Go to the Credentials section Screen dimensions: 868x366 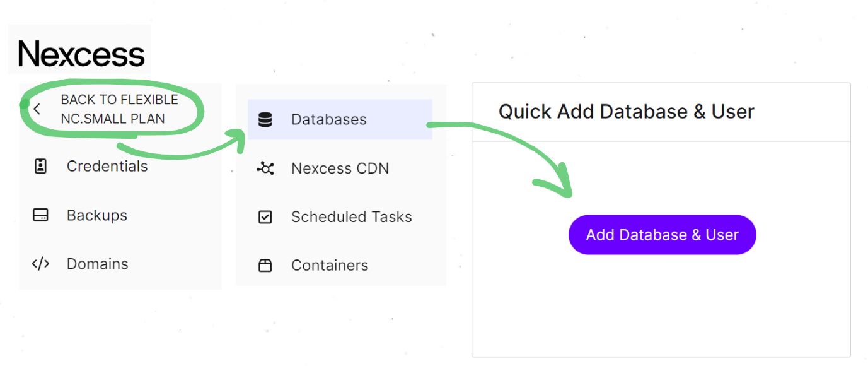click(x=107, y=166)
